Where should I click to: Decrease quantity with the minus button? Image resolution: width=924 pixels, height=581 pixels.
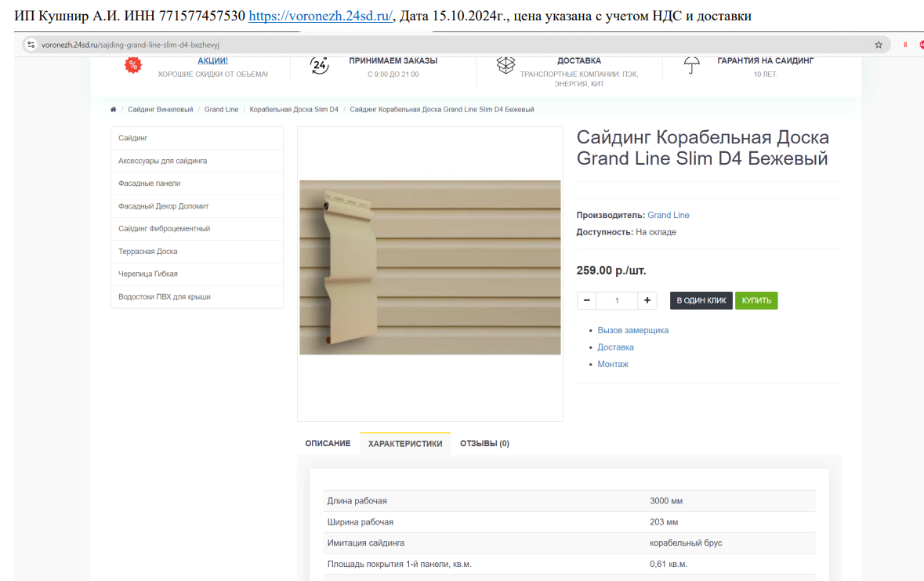pyautogui.click(x=586, y=301)
